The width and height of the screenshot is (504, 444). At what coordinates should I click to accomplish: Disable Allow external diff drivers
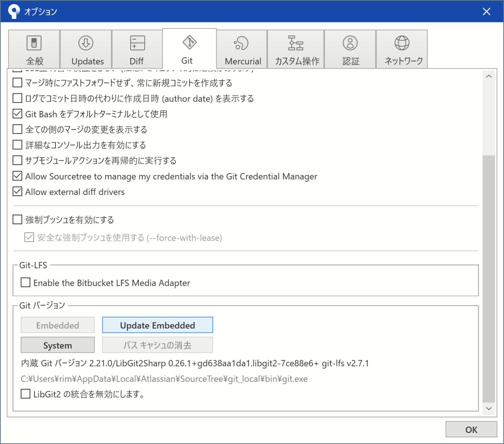pos(17,192)
